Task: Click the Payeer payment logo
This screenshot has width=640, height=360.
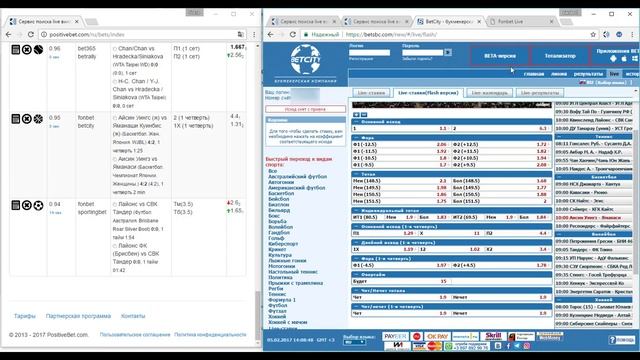Action: coord(395,336)
